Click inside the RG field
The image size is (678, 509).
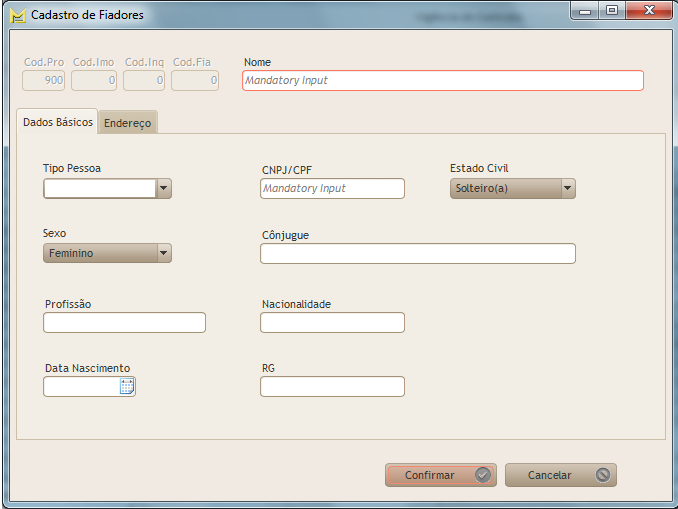coord(332,387)
